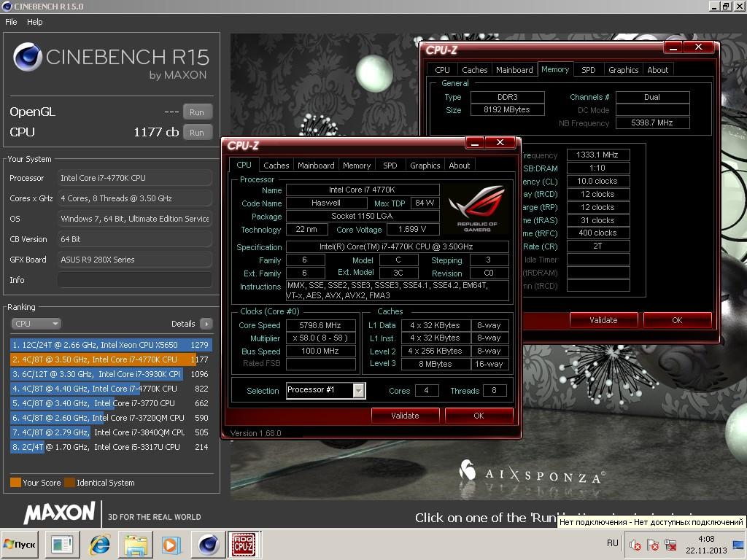747x560 pixels.
Task: Switch to SPD tab in front CPU-Z
Action: pos(390,166)
